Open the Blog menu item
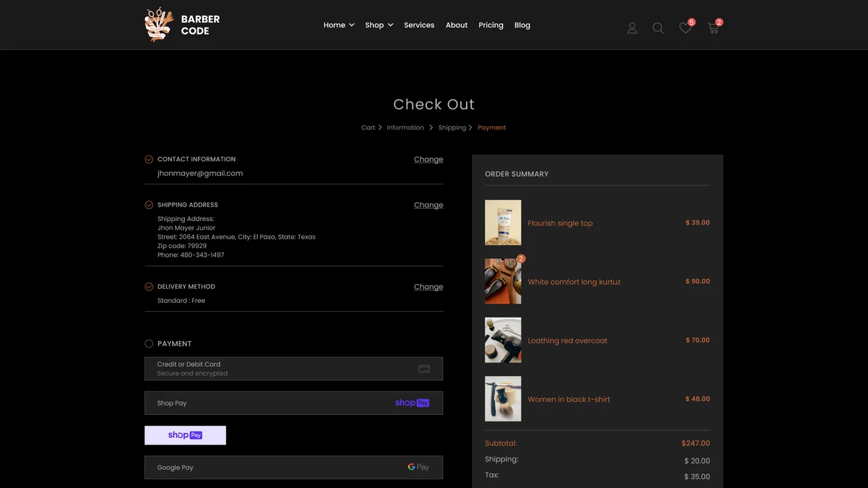This screenshot has width=868, height=488. [522, 25]
